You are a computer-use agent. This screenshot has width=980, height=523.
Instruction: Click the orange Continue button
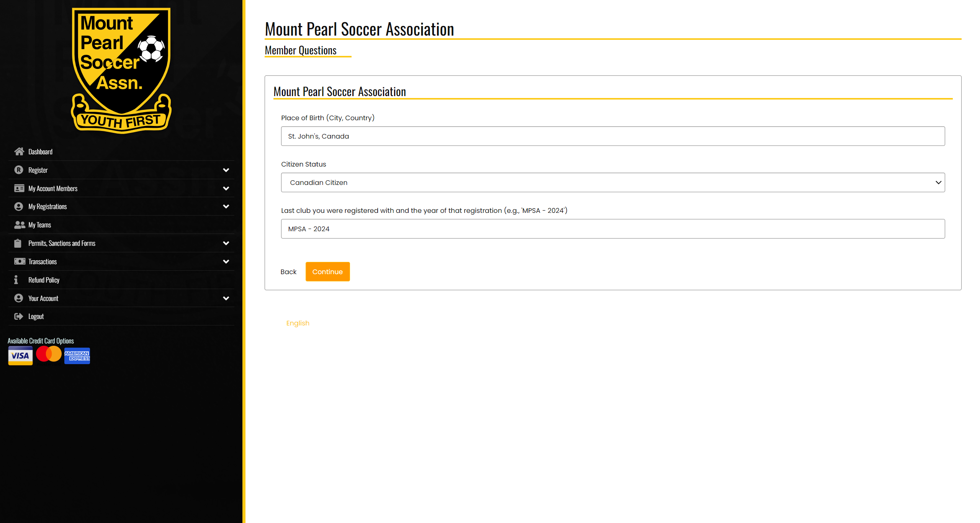coord(327,271)
